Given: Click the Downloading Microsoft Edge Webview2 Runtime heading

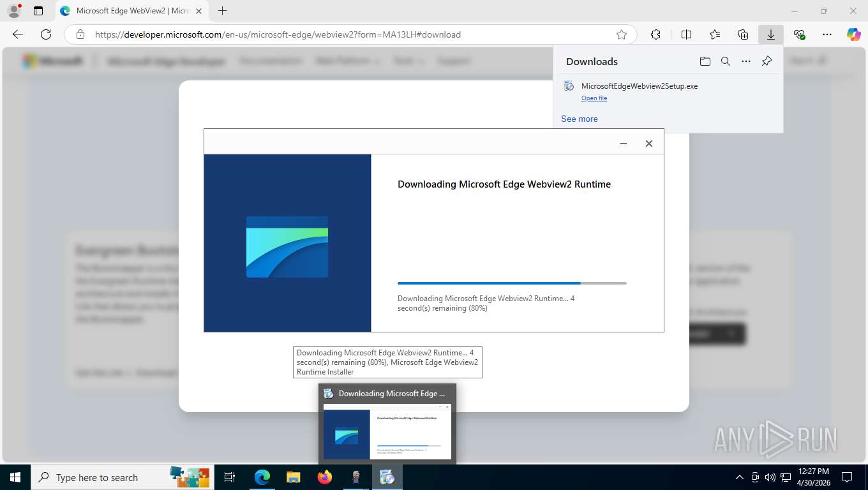Looking at the screenshot, I should [504, 184].
